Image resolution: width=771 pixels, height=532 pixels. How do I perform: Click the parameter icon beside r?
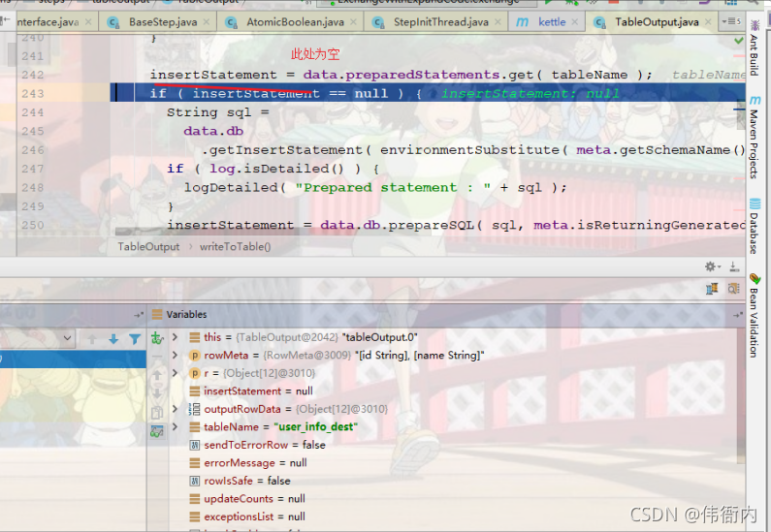tap(195, 373)
